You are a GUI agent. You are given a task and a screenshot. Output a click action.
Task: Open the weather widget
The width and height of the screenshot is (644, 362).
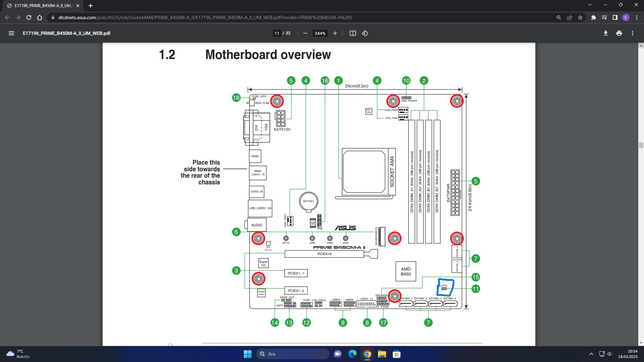[18, 354]
